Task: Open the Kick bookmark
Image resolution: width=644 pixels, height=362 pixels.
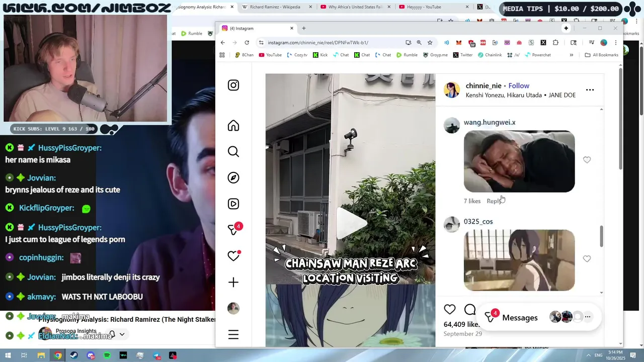Action: [x=320, y=55]
